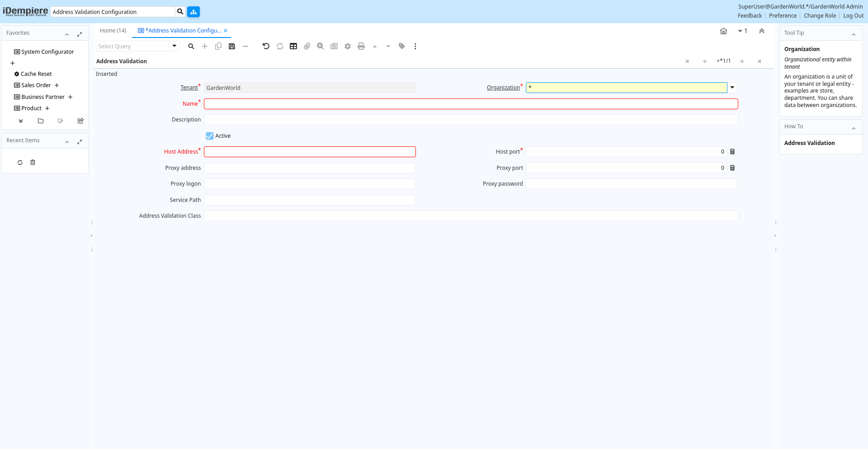Click the Home icon at top right

tap(723, 31)
